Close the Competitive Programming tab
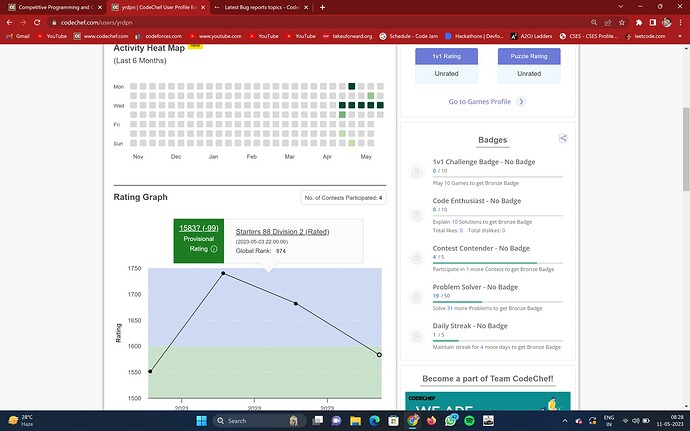The image size is (690, 431). tap(100, 7)
